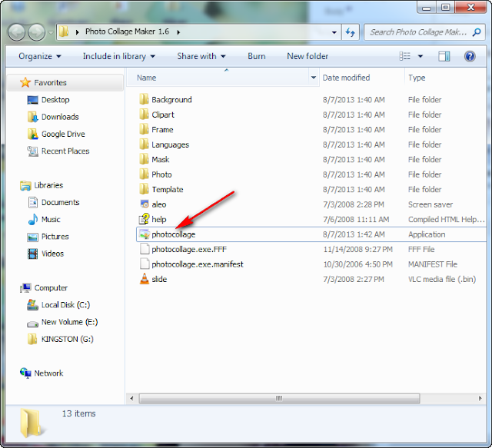
Task: Go forward with the Forward arrow button
Action: click(37, 32)
